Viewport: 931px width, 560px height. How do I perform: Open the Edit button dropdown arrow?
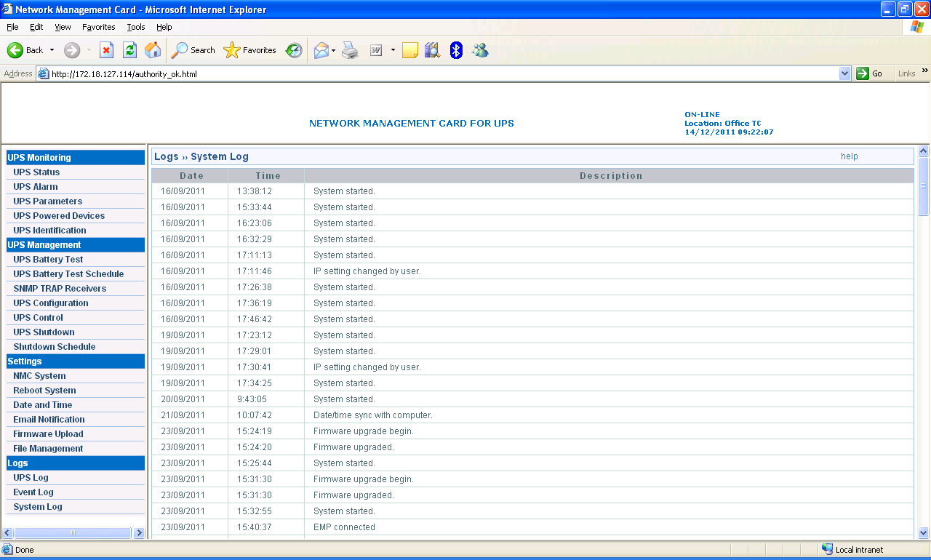(x=393, y=50)
